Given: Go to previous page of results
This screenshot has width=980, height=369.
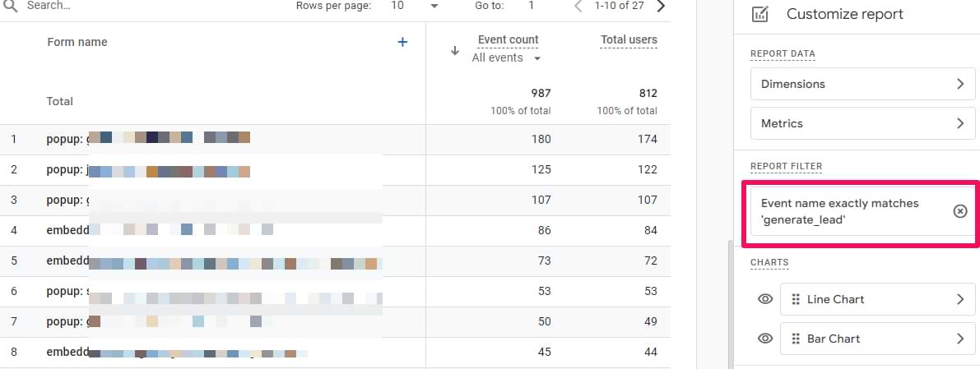Looking at the screenshot, I should pos(578,6).
